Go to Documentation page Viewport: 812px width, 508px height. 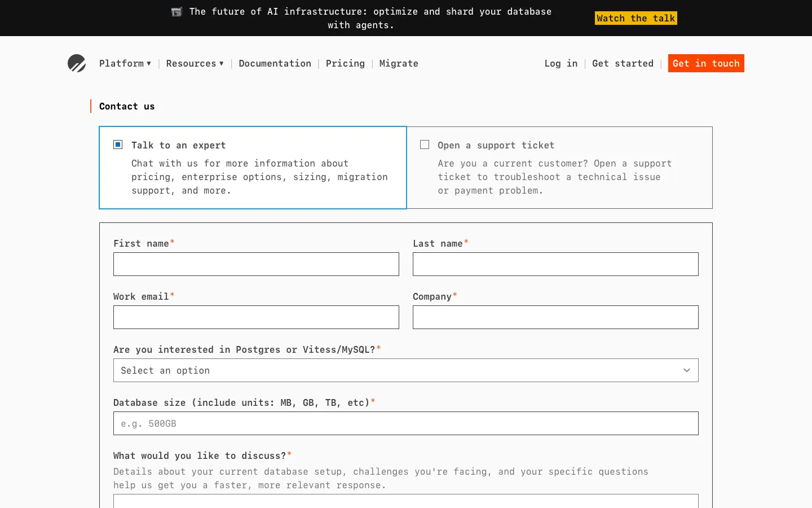pos(275,63)
